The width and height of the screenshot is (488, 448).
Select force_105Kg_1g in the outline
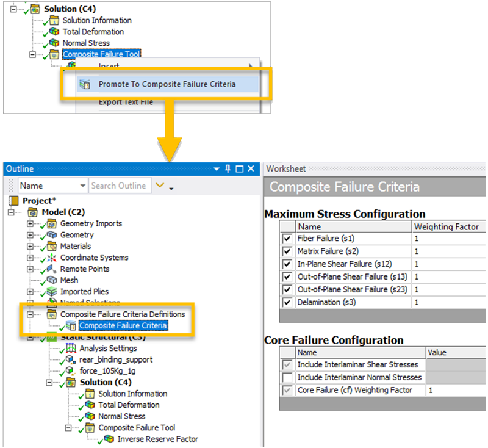[107, 371]
